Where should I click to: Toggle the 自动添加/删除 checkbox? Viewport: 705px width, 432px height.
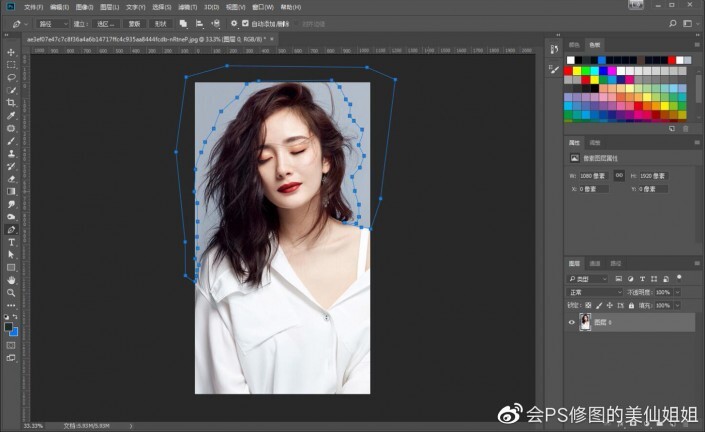pyautogui.click(x=247, y=22)
